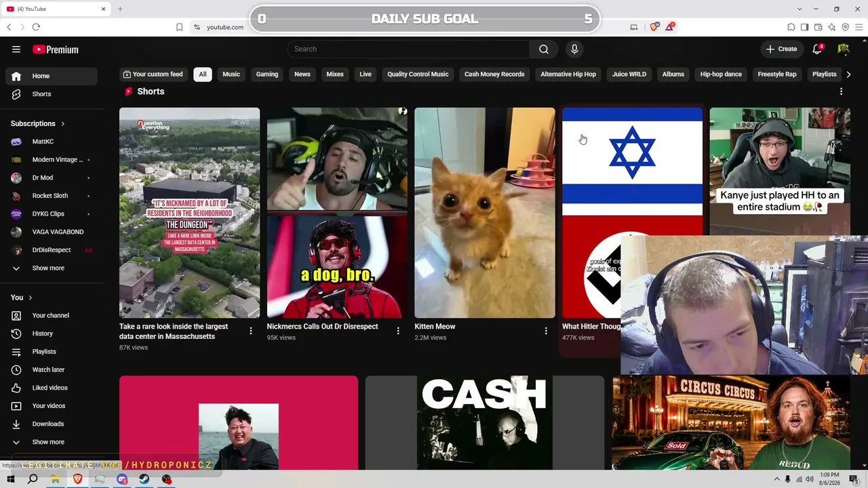The height and width of the screenshot is (488, 868).
Task: Toggle the browser sidebar panel icon
Action: pos(805,27)
